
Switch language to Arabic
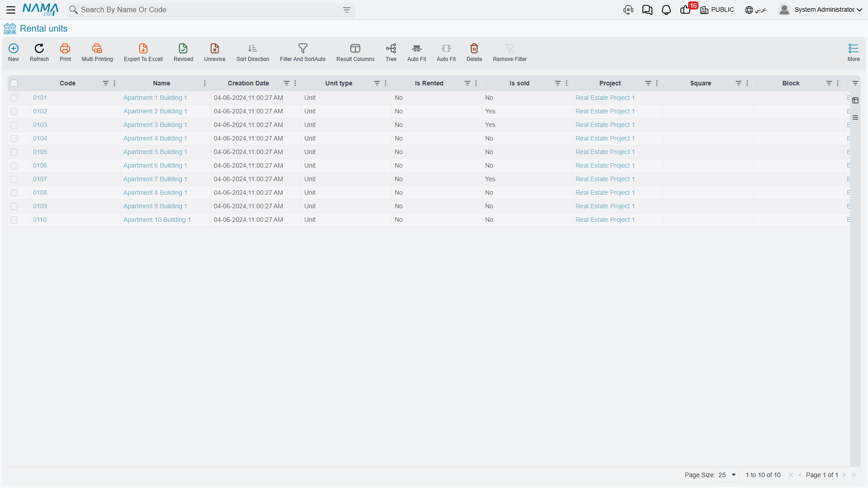pyautogui.click(x=756, y=9)
